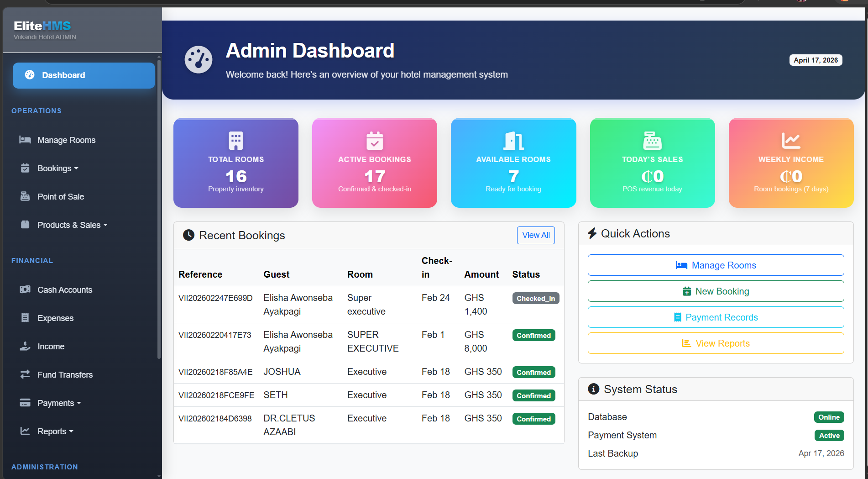Click the dashboard gauge icon in header
Image resolution: width=868 pixels, height=479 pixels.
coord(198,59)
